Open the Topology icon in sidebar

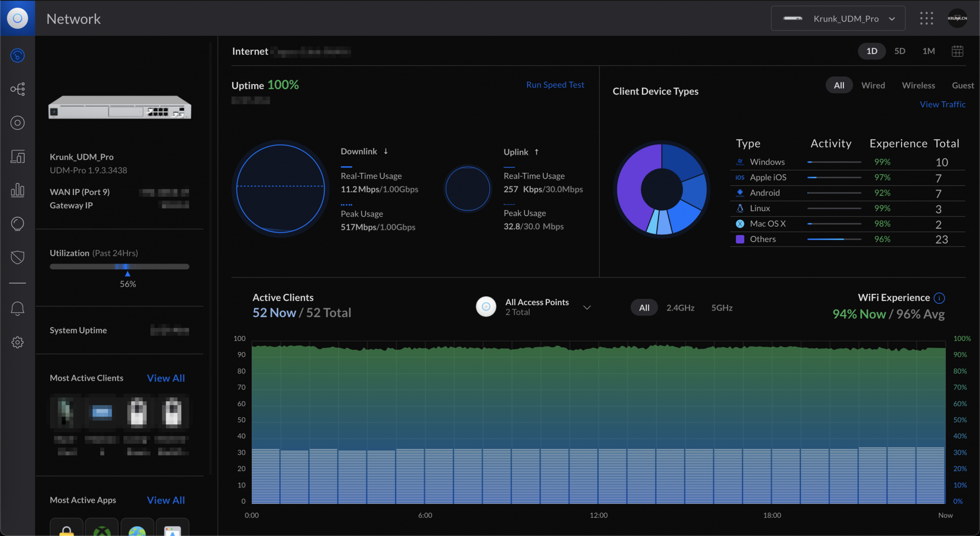18,89
